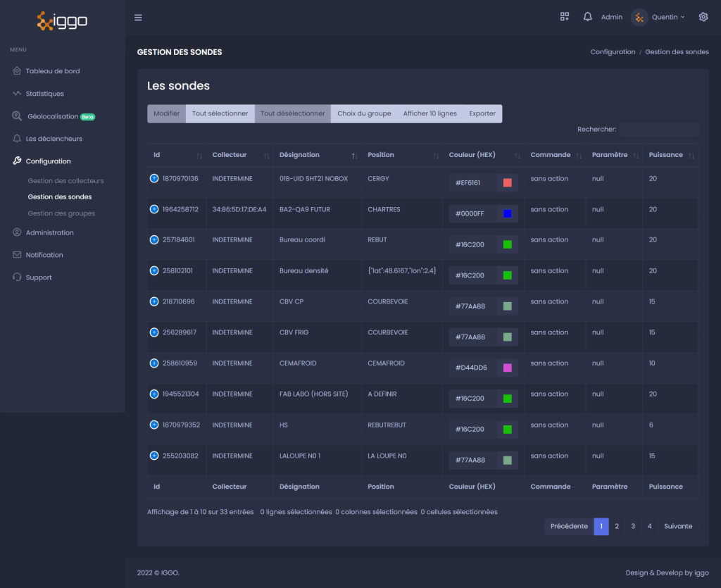This screenshot has height=588, width=721.
Task: Go to Tableau de bord
Action: pyautogui.click(x=52, y=71)
